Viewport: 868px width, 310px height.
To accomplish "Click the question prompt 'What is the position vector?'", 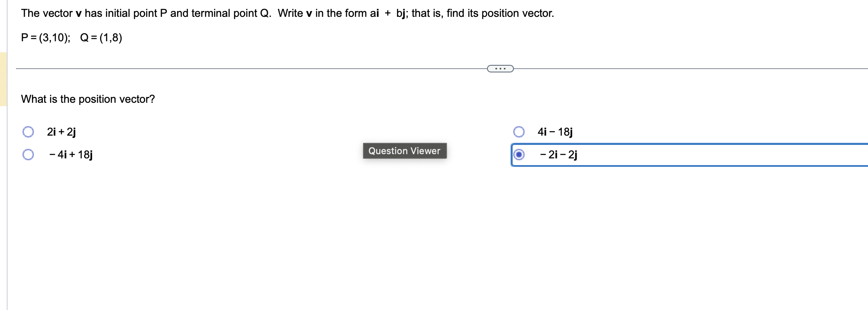I will pos(88,99).
